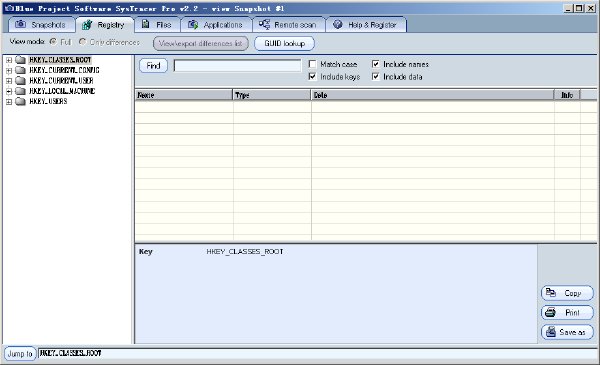
Task: Open the Files tab
Action: [x=157, y=25]
